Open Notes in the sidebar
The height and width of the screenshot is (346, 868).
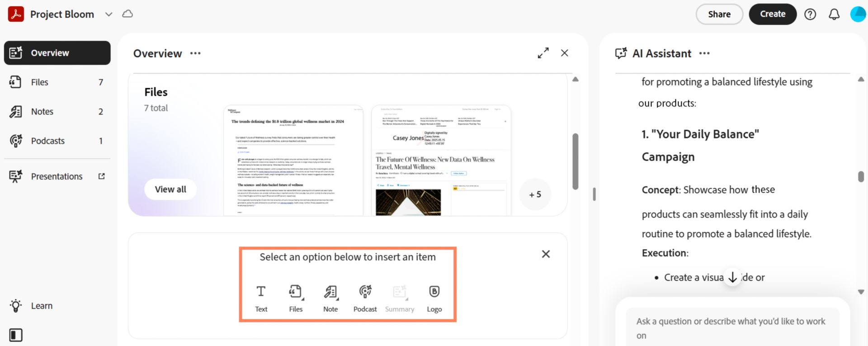57,112
